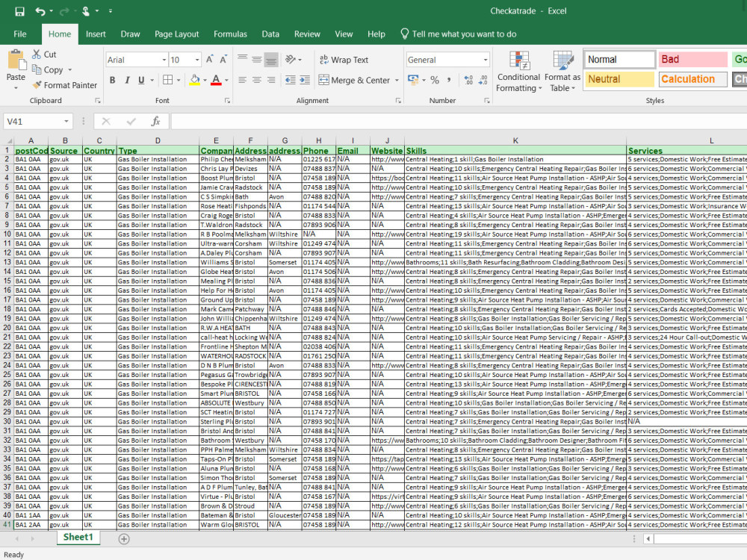The image size is (747, 560).
Task: Switch to the Data tab
Action: point(270,34)
